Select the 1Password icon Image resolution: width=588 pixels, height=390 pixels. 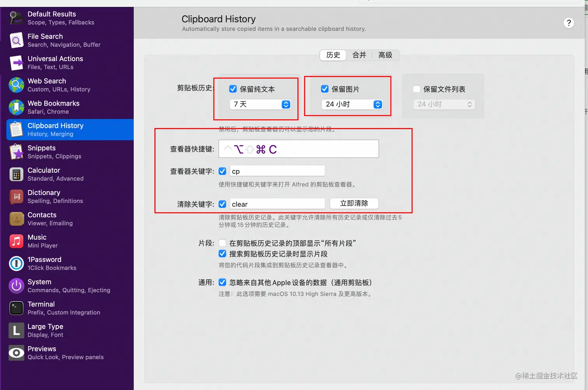click(16, 264)
